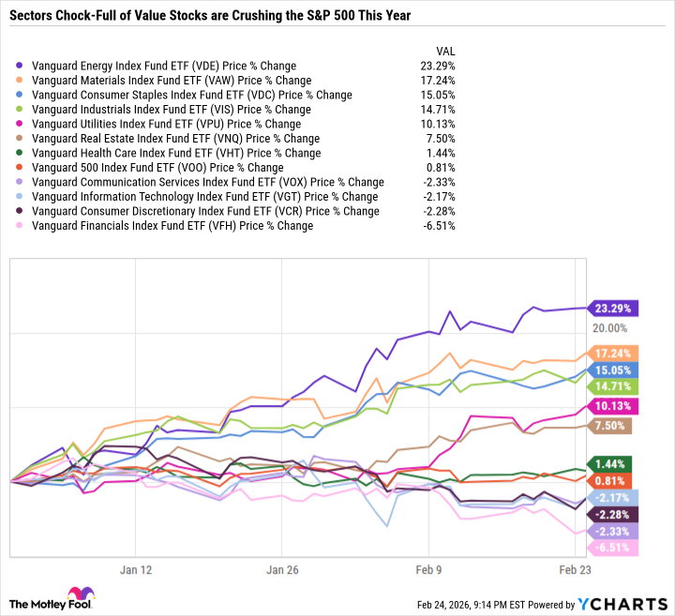Image resolution: width=675 pixels, height=616 pixels.
Task: Select the Feb 9 date axis label
Action: [427, 569]
